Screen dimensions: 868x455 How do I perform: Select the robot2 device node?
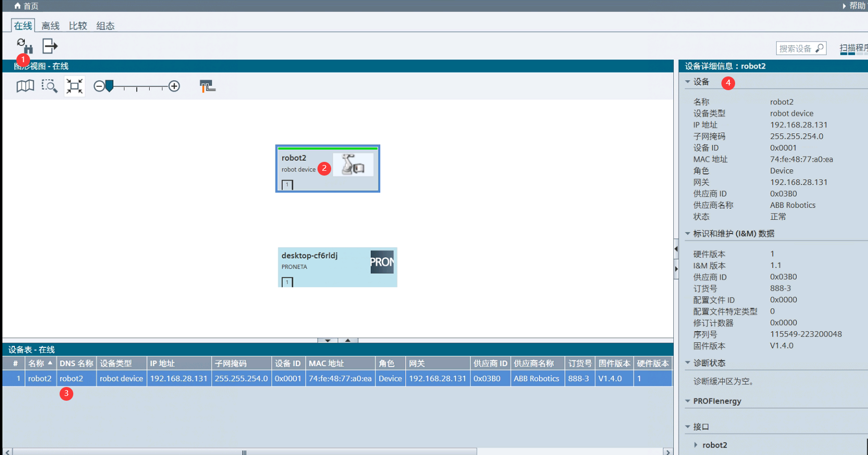tap(327, 169)
